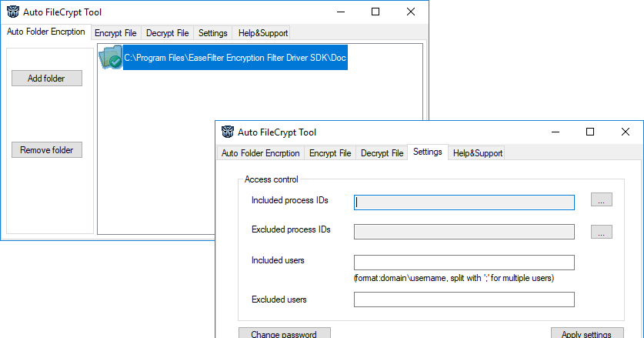Open Auto Folder Encrption tab in back window

(46, 32)
